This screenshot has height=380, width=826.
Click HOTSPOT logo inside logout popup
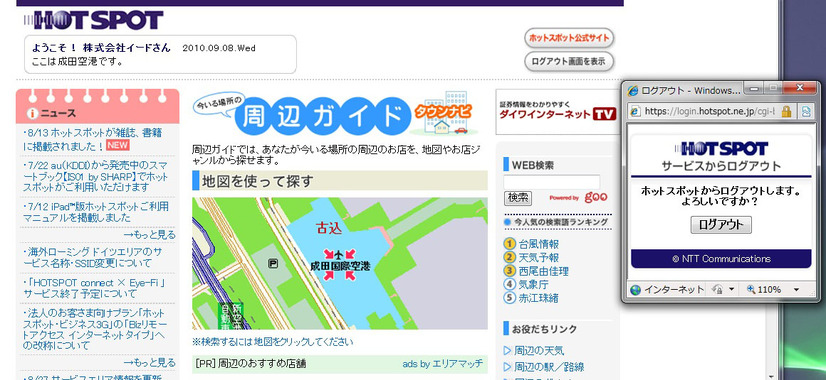click(721, 148)
